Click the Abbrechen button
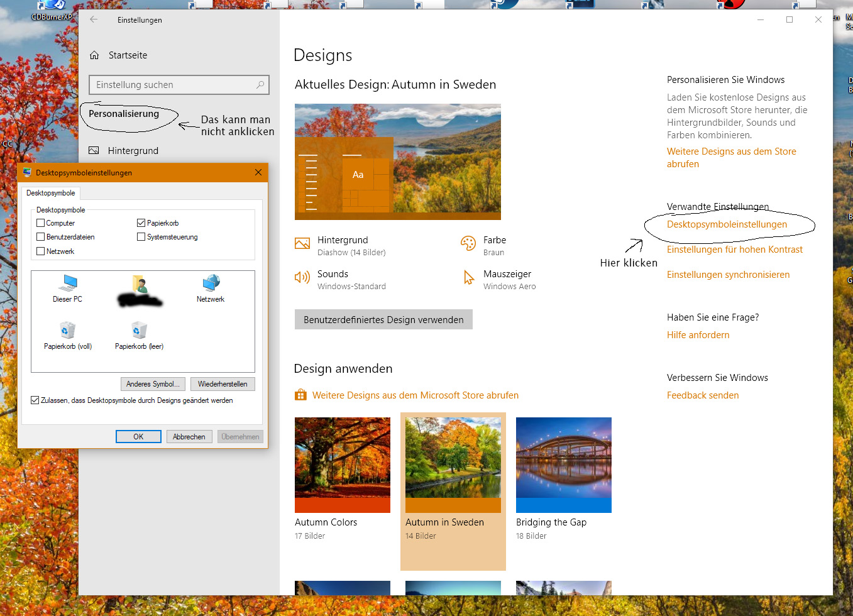Image resolution: width=853 pixels, height=616 pixels. coord(189,437)
